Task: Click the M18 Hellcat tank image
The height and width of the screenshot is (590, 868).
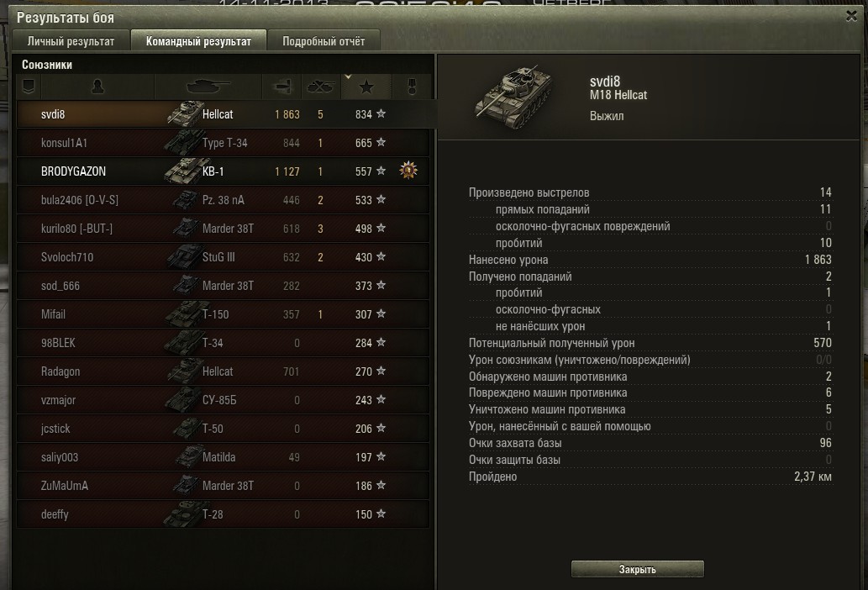Action: 513,97
